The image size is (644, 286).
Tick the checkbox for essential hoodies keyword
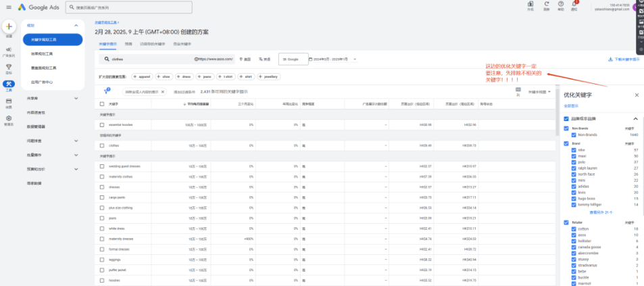(102, 125)
